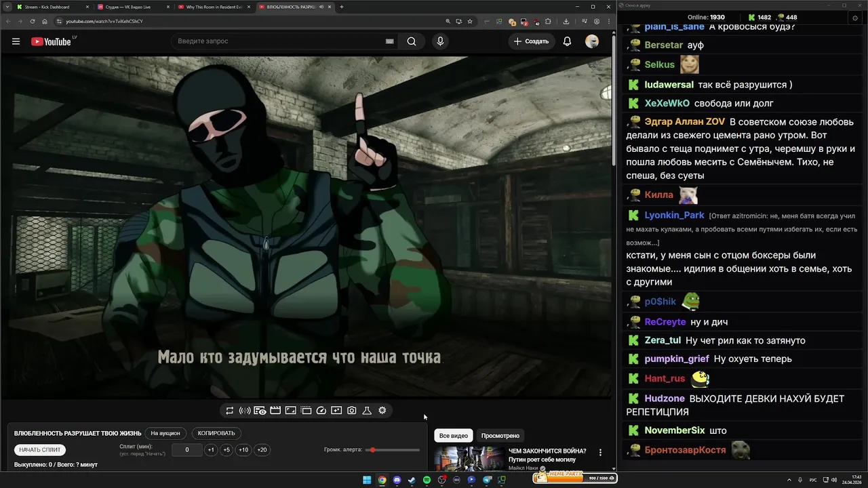Click the sparkle enhance icon in player toolbar

(336, 411)
